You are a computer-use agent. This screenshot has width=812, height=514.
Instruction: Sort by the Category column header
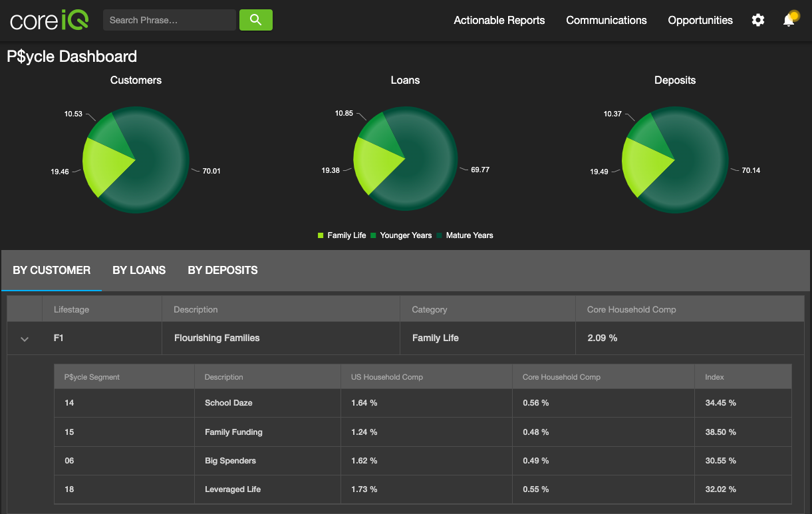(x=487, y=309)
